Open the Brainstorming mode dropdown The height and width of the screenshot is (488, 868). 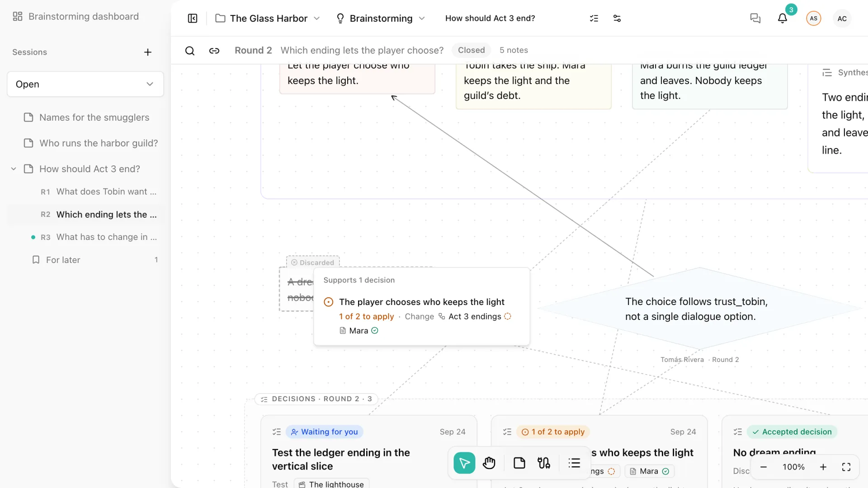[x=381, y=19]
